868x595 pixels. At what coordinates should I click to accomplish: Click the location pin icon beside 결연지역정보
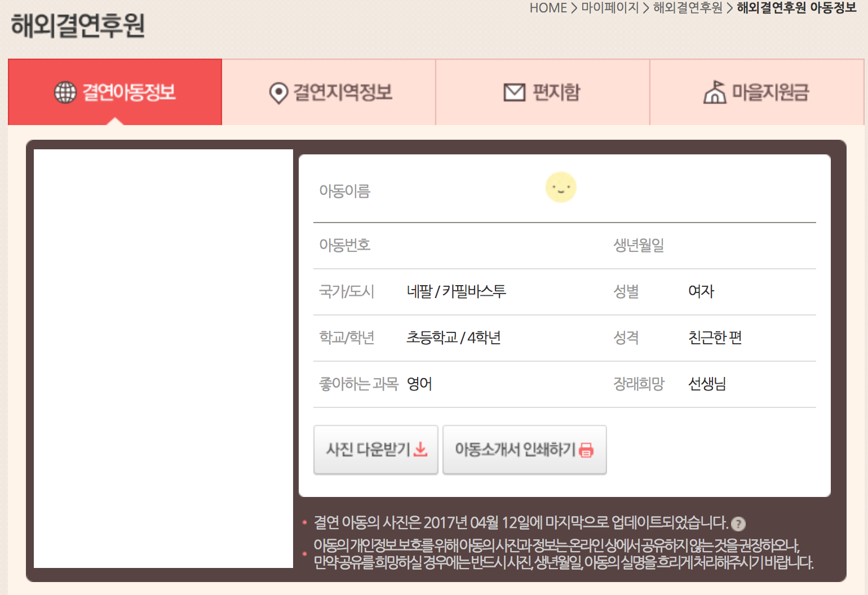click(278, 93)
